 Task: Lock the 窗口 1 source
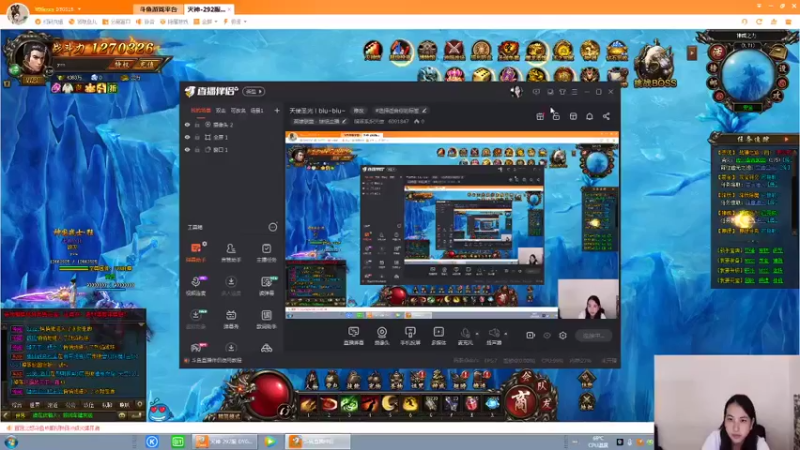point(197,149)
